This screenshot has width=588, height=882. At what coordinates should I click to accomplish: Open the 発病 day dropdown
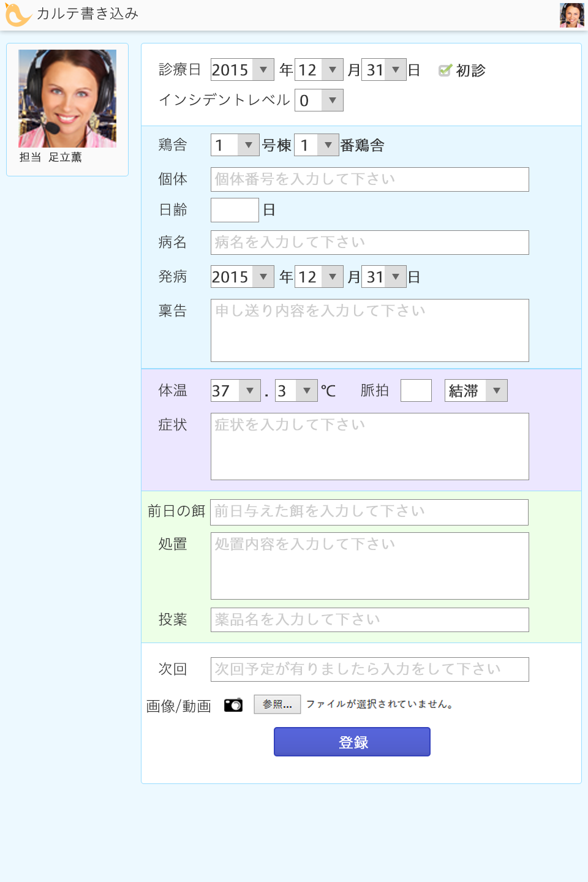pos(384,277)
